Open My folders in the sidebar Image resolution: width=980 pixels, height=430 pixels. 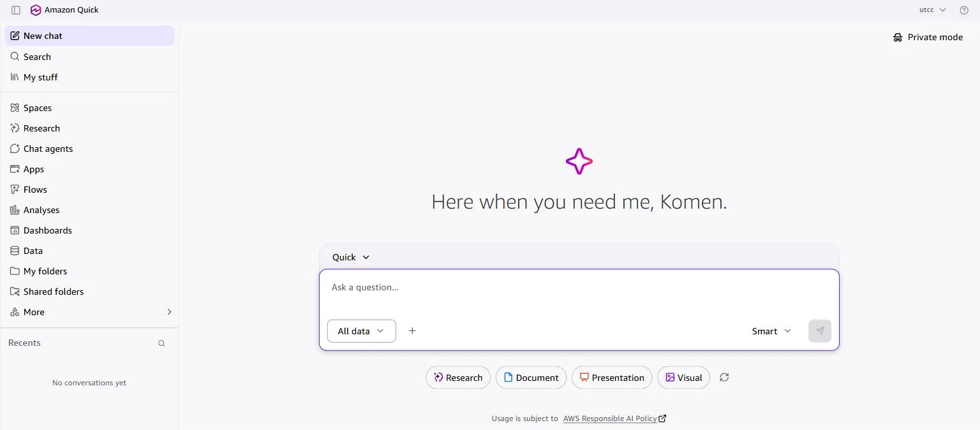(x=89, y=271)
